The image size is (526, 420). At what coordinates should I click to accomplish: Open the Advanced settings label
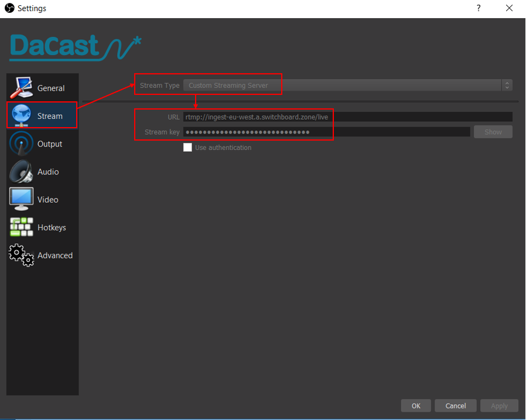[55, 255]
